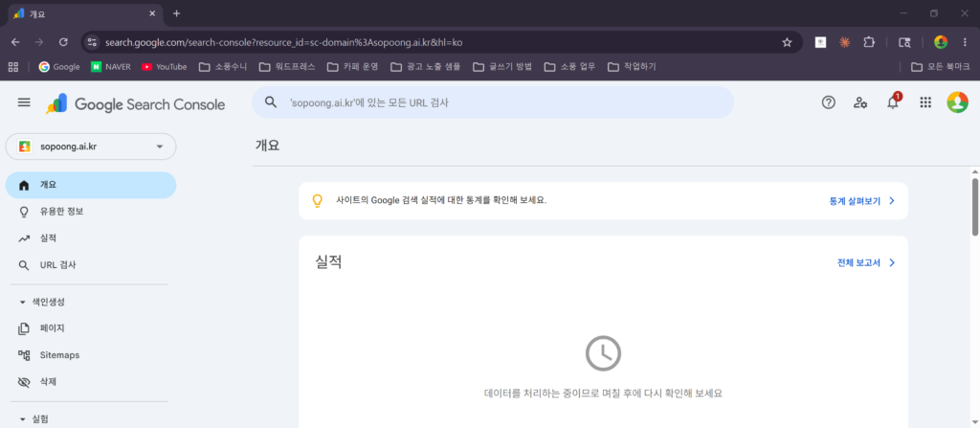Image resolution: width=980 pixels, height=428 pixels.
Task: Open the help question mark icon
Action: [x=828, y=102]
